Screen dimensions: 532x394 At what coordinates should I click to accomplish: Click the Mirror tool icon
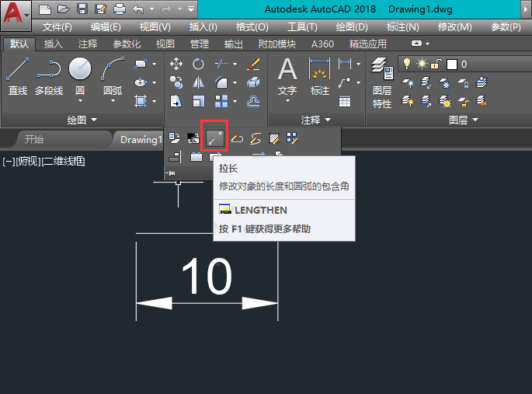click(198, 82)
